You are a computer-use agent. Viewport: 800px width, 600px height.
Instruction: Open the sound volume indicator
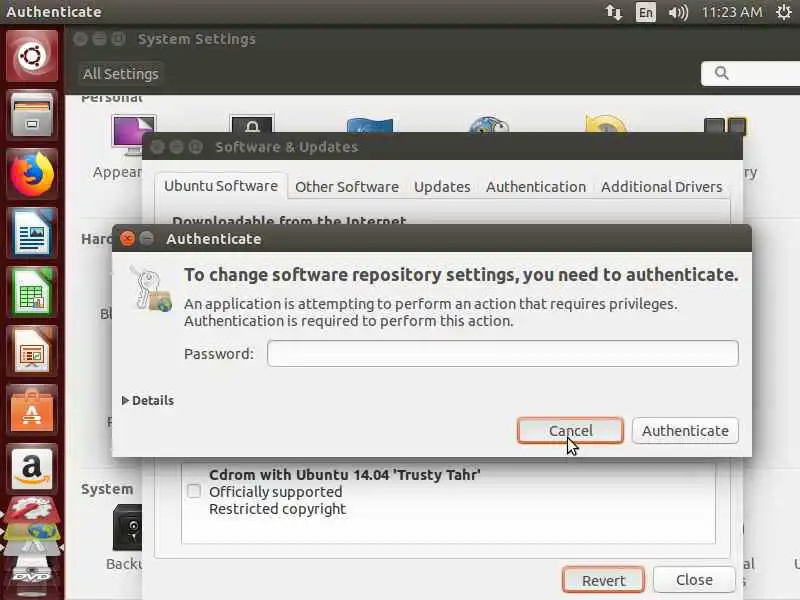[678, 12]
